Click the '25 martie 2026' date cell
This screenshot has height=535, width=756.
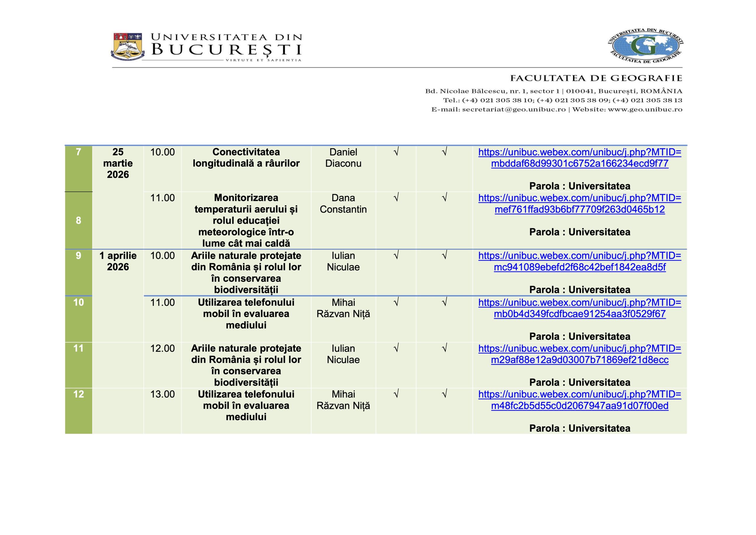tap(118, 163)
